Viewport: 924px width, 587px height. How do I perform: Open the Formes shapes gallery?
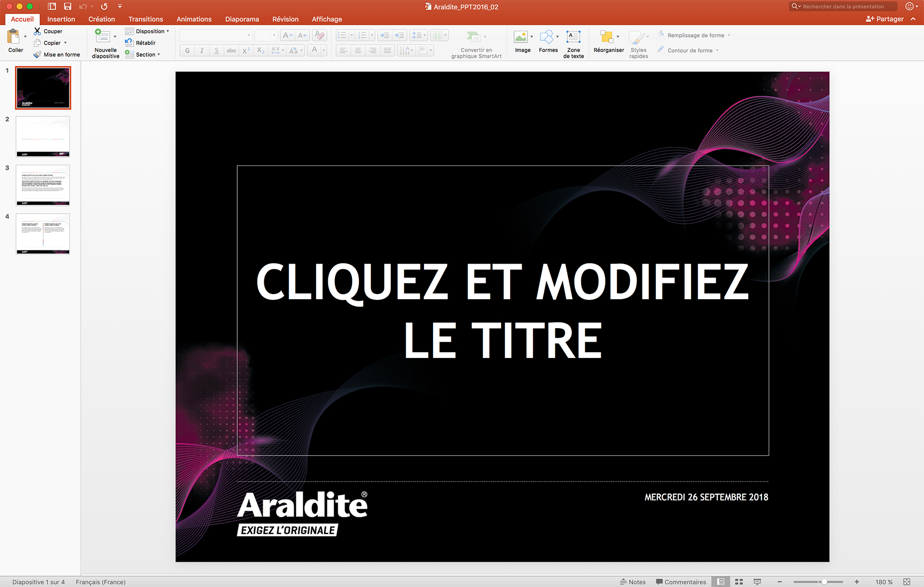548,42
